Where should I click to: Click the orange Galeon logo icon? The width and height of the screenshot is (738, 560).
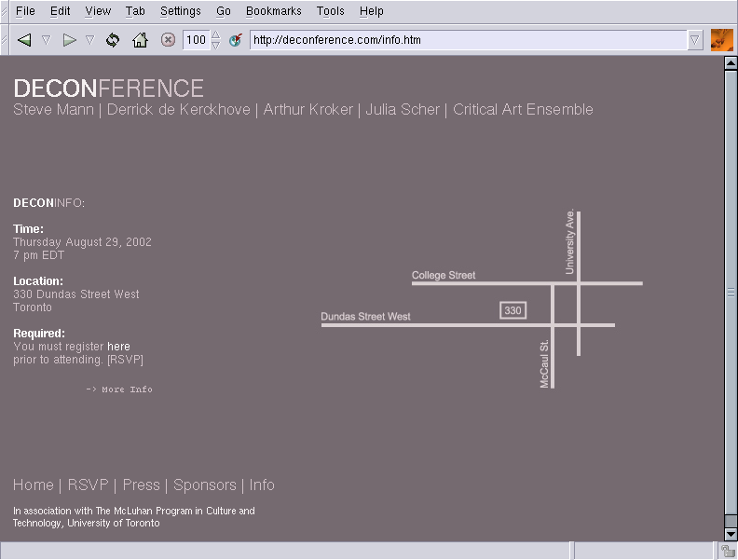click(721, 40)
